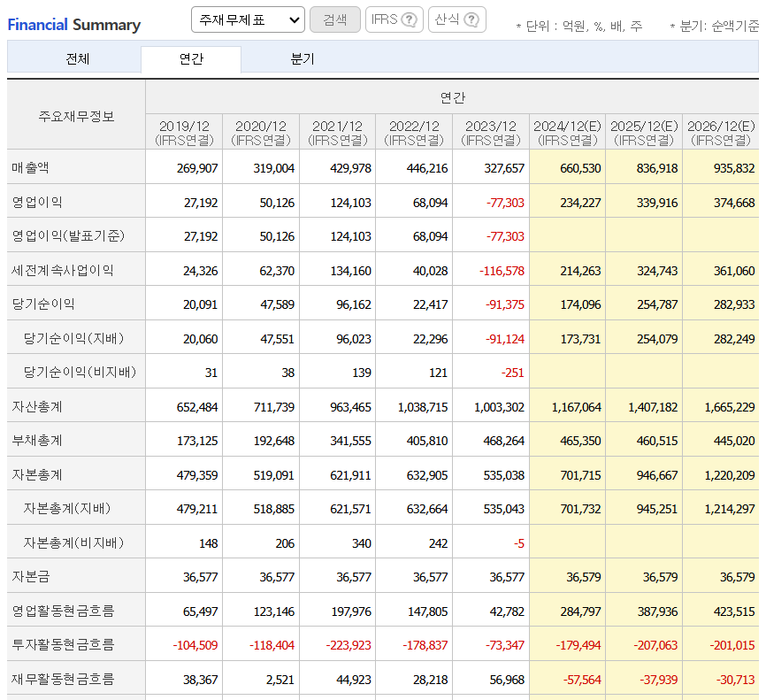
Task: Click the 2024/12(E) column header
Action: pyautogui.click(x=568, y=133)
